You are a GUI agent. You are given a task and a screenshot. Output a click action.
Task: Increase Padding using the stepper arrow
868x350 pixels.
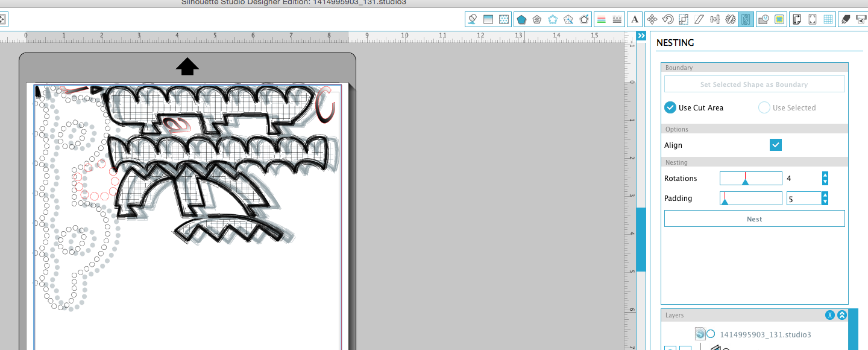pyautogui.click(x=825, y=195)
